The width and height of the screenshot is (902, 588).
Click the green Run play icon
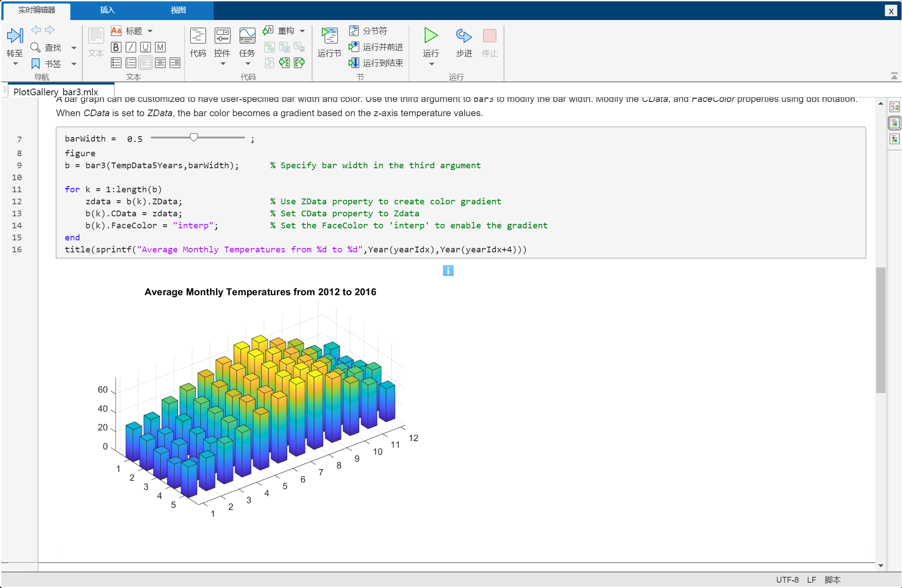(x=431, y=36)
